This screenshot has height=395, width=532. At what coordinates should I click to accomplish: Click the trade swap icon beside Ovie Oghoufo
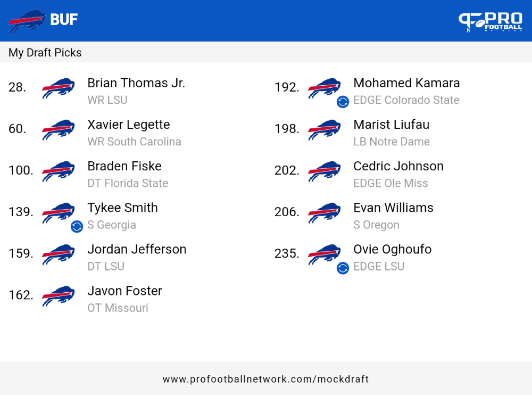tap(343, 268)
